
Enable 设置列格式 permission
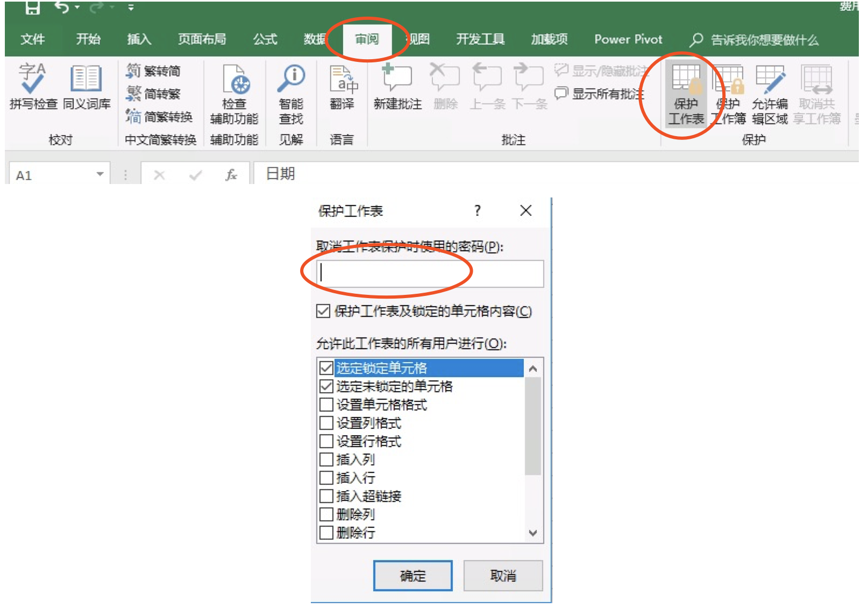point(326,423)
